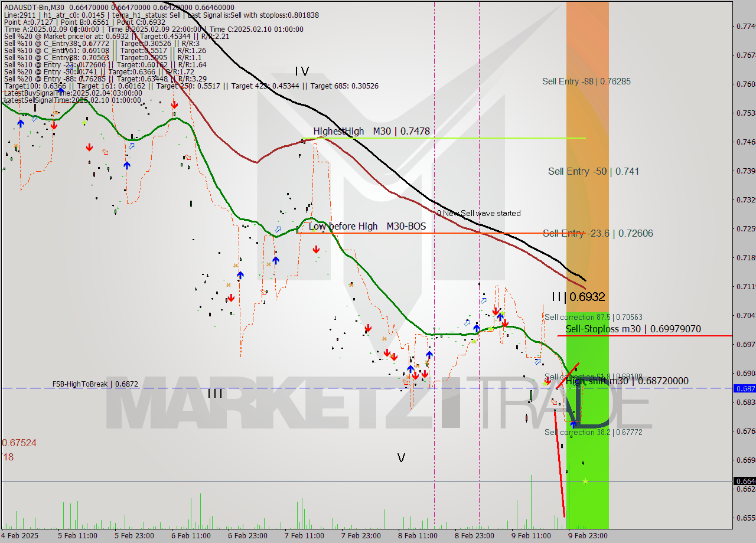The image size is (756, 543).
Task: Select the High_shift m30 0.6872 label
Action: click(627, 381)
